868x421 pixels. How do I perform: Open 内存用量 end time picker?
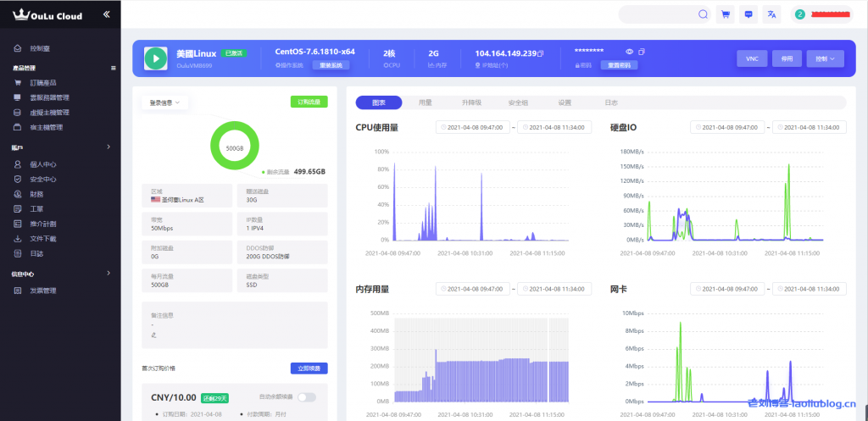click(x=554, y=289)
